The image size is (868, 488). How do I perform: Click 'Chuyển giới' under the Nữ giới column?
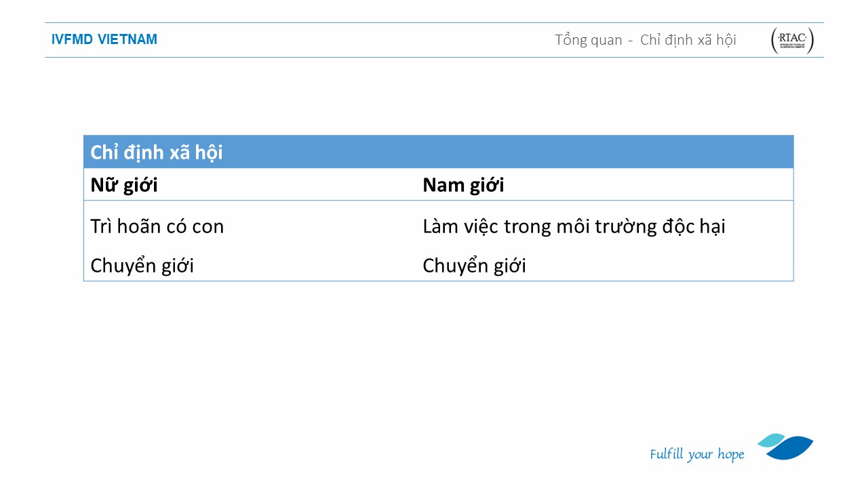(142, 266)
